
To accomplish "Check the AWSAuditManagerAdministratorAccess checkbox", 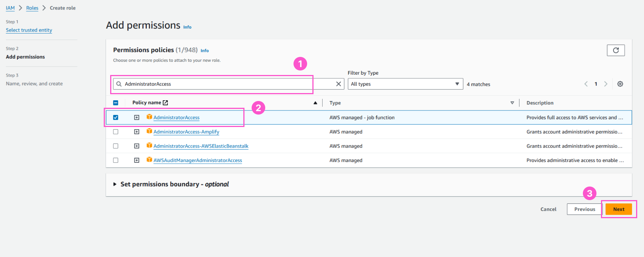I will click(116, 161).
